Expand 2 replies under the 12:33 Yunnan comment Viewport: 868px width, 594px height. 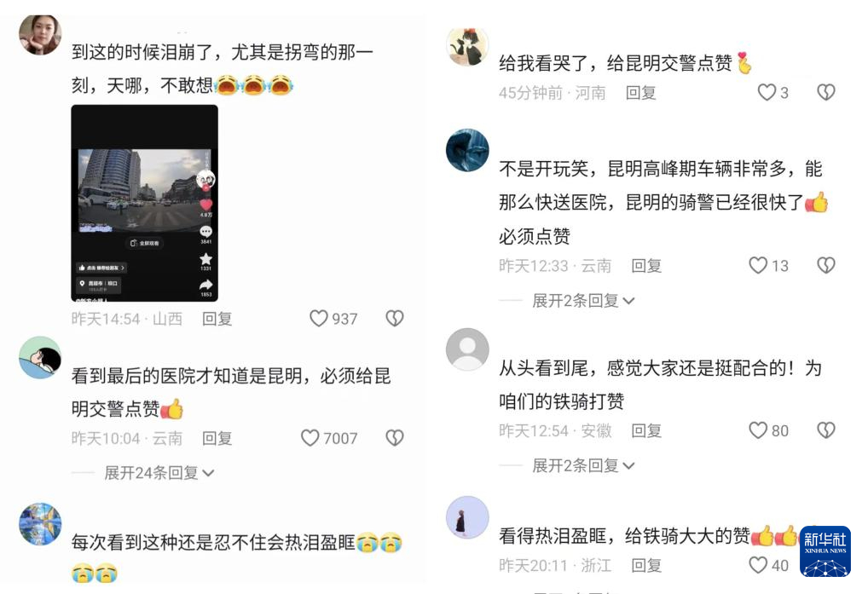[583, 300]
